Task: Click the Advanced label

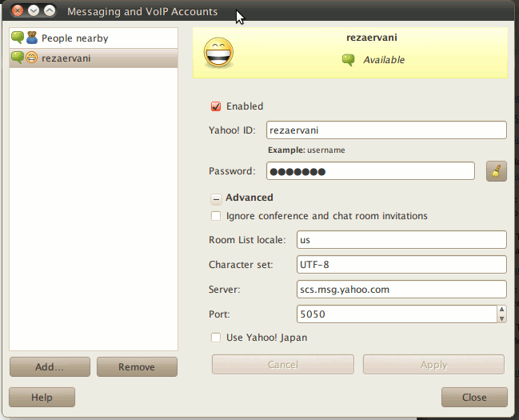Action: pos(250,198)
